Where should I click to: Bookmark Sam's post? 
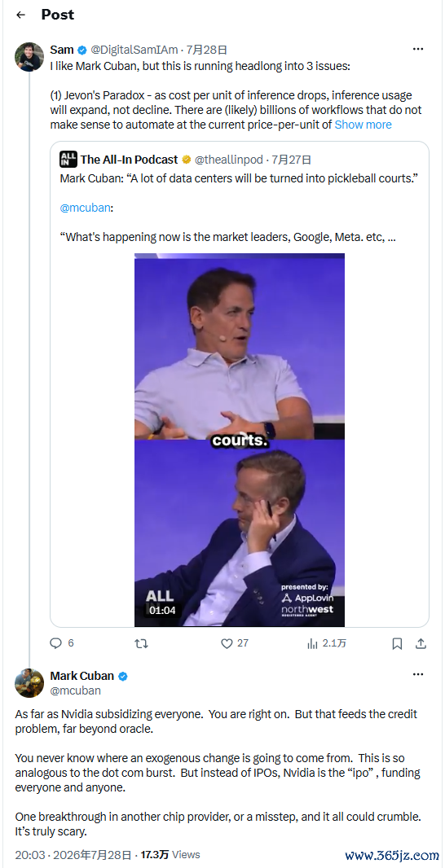tap(398, 643)
